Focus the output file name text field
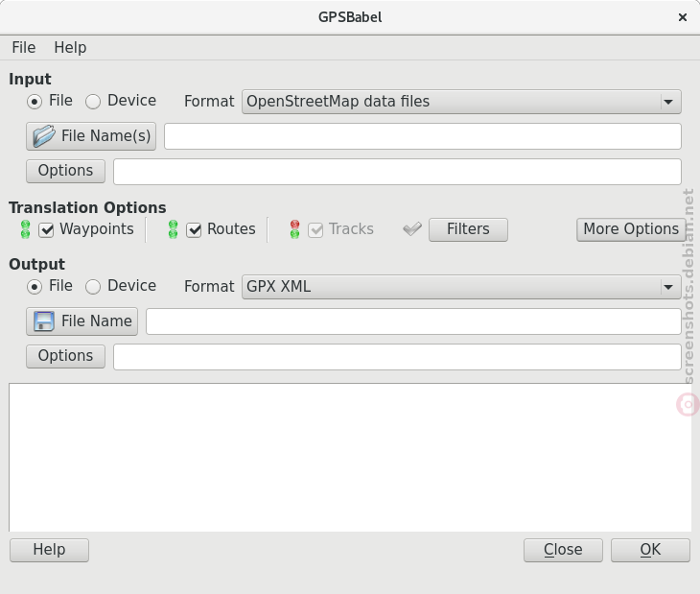Image resolution: width=700 pixels, height=594 pixels. pyautogui.click(x=413, y=321)
